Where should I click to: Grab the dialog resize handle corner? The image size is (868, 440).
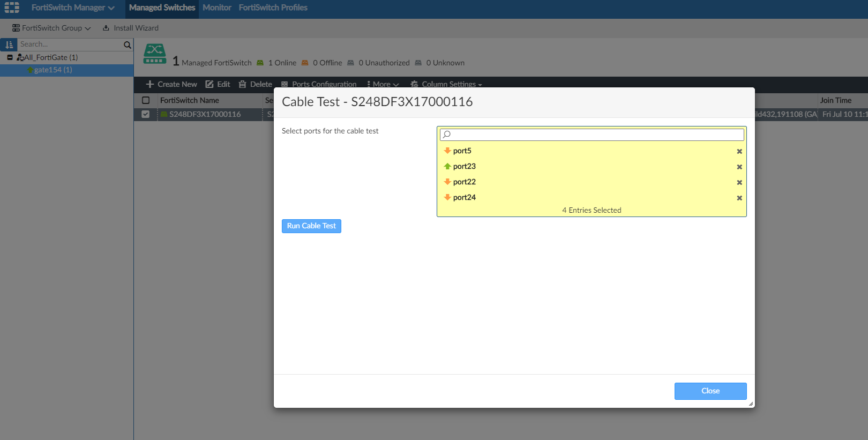[751, 404]
